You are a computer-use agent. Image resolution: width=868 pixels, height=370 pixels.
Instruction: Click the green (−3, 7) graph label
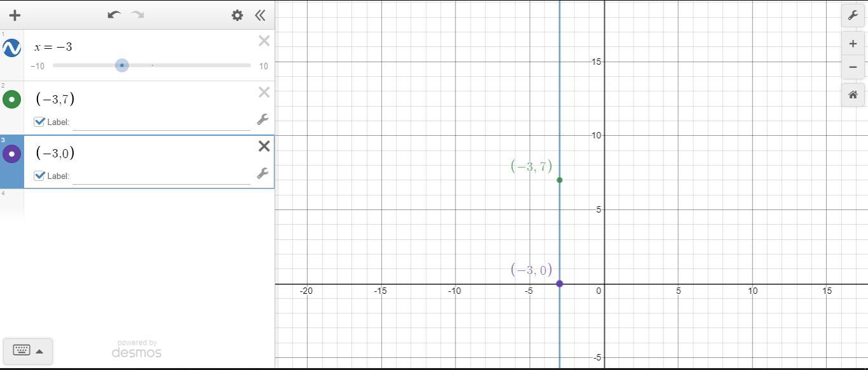coord(531,166)
